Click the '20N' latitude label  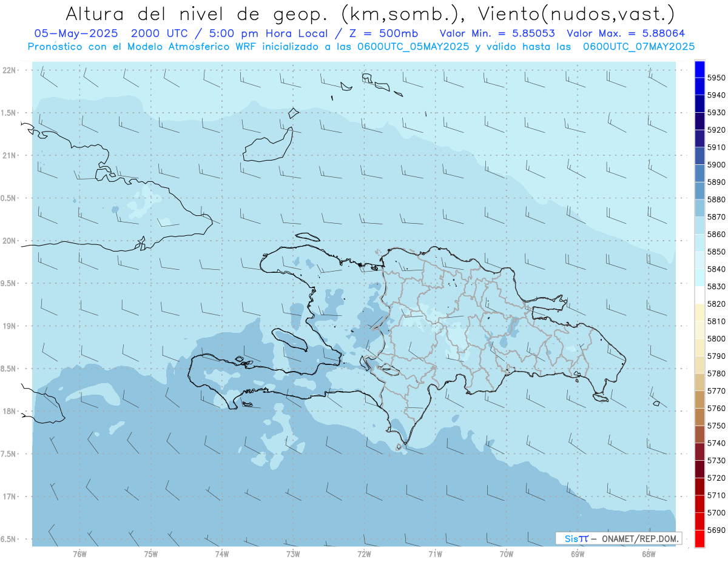coord(9,241)
